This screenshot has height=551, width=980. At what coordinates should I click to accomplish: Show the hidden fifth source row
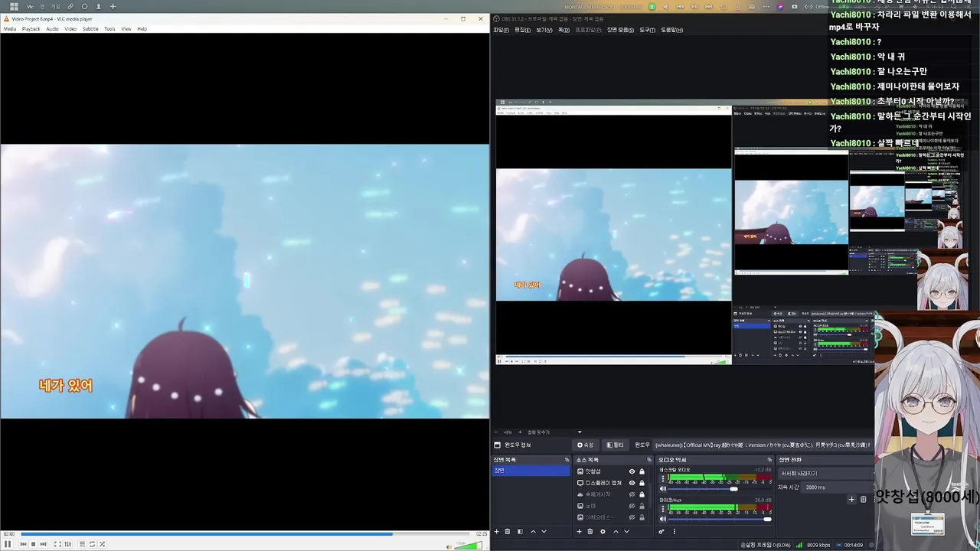632,517
